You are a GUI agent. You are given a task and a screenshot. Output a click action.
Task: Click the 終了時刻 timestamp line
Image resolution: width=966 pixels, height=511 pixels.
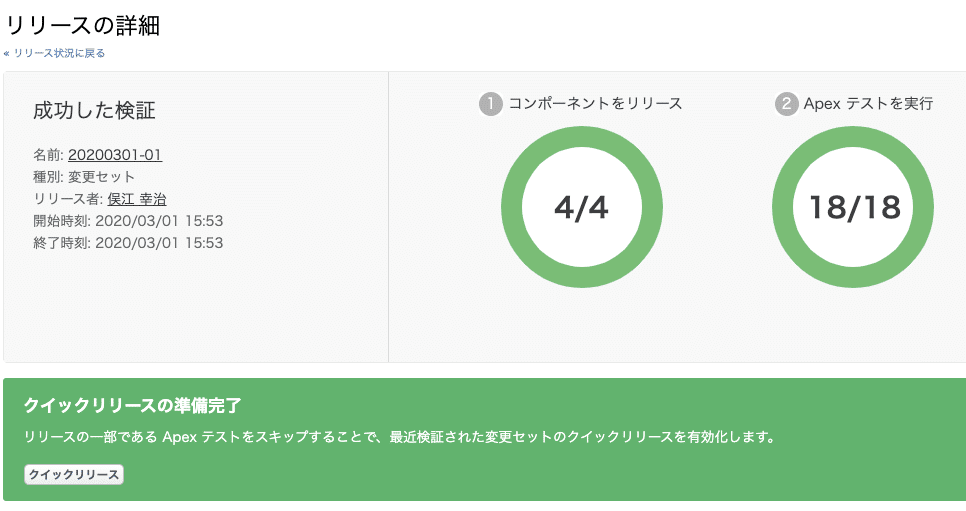[128, 243]
